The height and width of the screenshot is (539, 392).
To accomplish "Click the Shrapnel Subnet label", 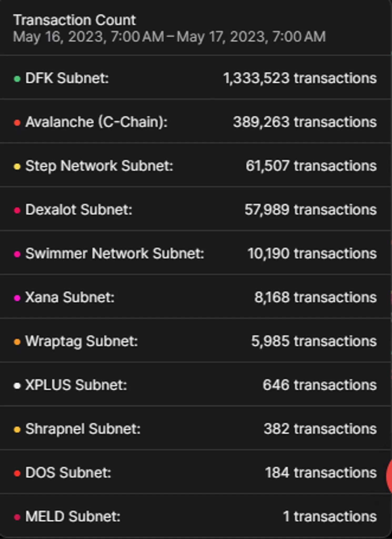I will (x=83, y=429).
